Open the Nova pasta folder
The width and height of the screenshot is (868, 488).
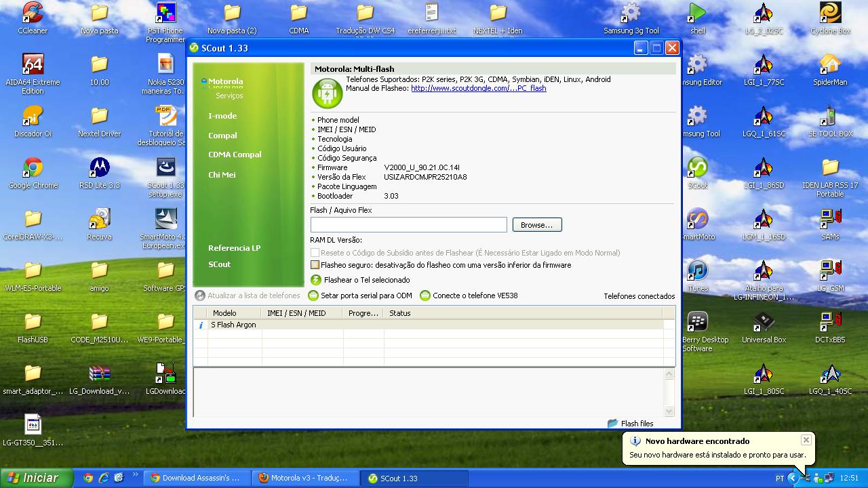99,18
